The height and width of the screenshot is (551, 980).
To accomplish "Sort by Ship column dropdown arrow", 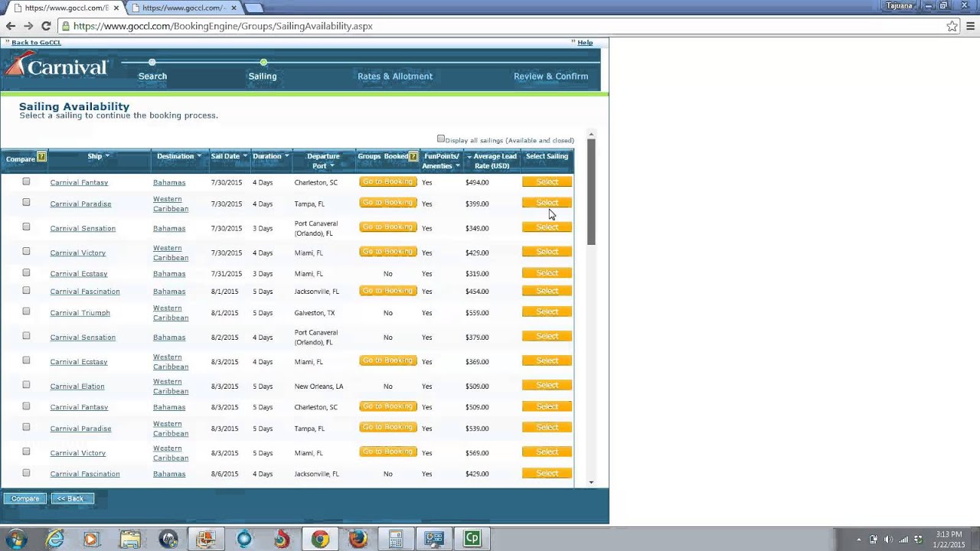I will pos(107,156).
